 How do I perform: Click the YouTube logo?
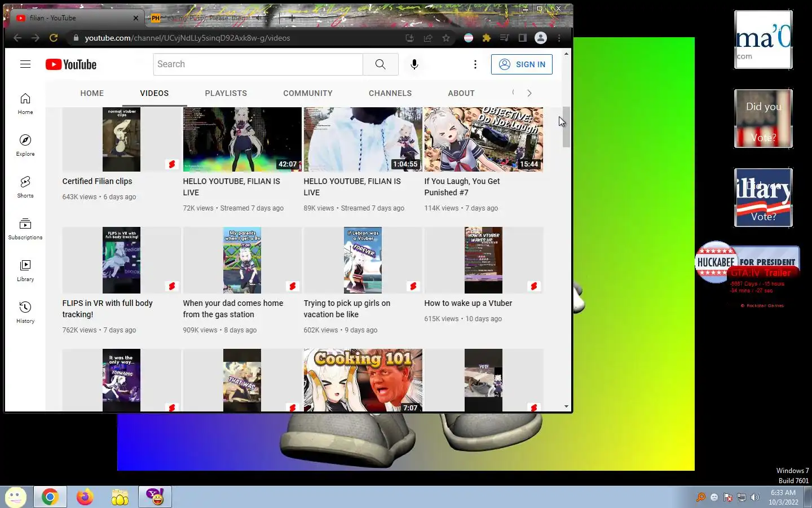(71, 64)
